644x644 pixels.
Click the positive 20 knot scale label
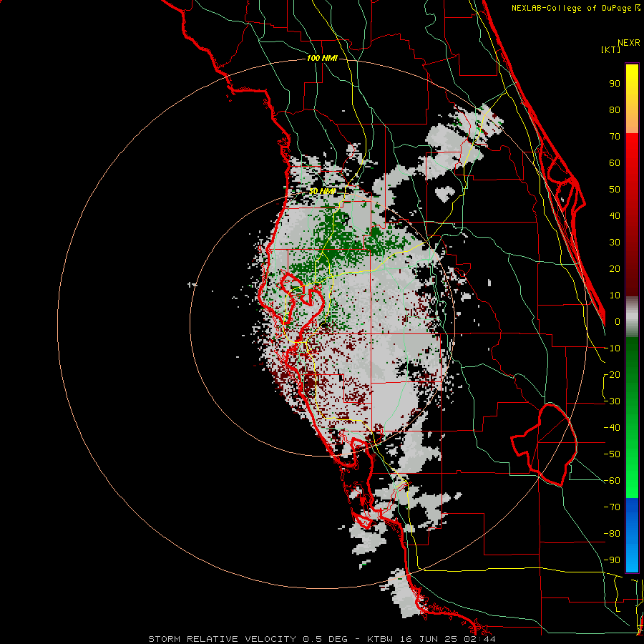(x=615, y=269)
